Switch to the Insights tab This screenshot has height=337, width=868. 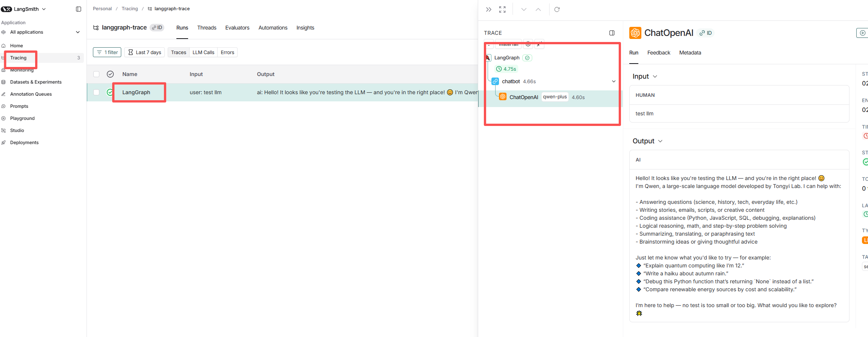coord(305,28)
